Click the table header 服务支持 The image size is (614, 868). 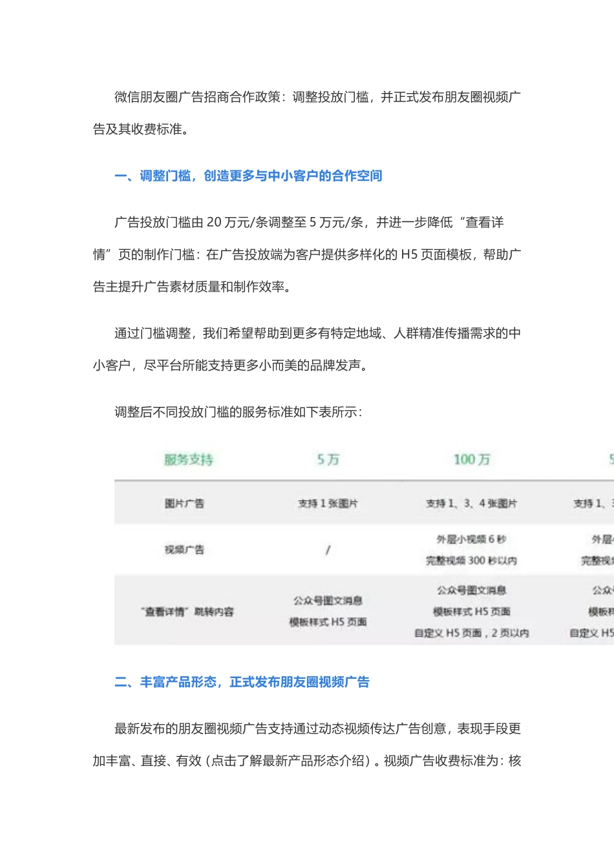pos(188,460)
